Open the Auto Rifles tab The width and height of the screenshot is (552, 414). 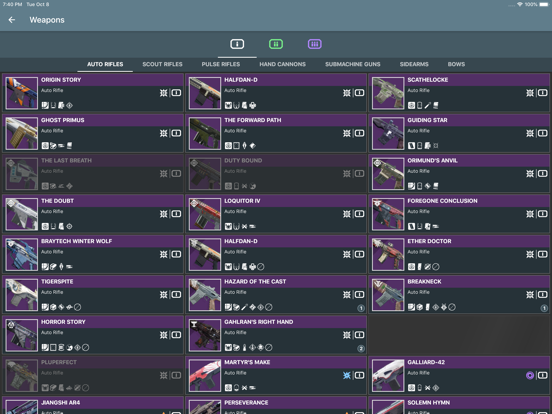point(105,64)
